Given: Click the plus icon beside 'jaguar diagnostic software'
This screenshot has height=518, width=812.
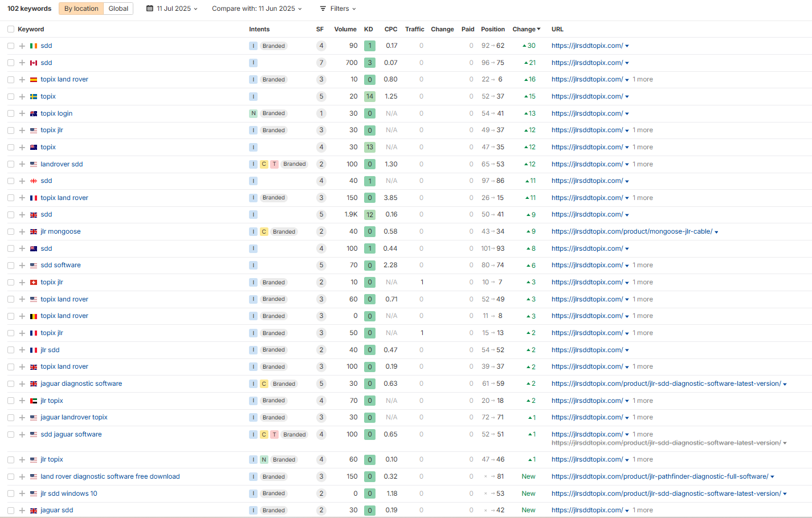Looking at the screenshot, I should (22, 384).
